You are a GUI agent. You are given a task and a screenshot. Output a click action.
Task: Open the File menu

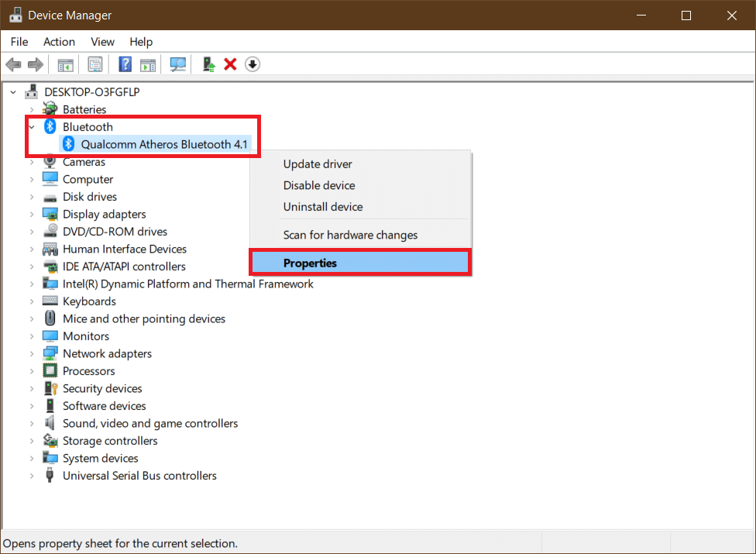click(x=19, y=42)
